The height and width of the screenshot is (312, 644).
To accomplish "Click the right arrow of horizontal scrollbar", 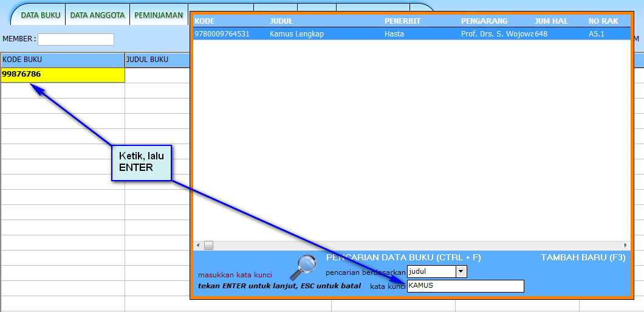I will 626,245.
